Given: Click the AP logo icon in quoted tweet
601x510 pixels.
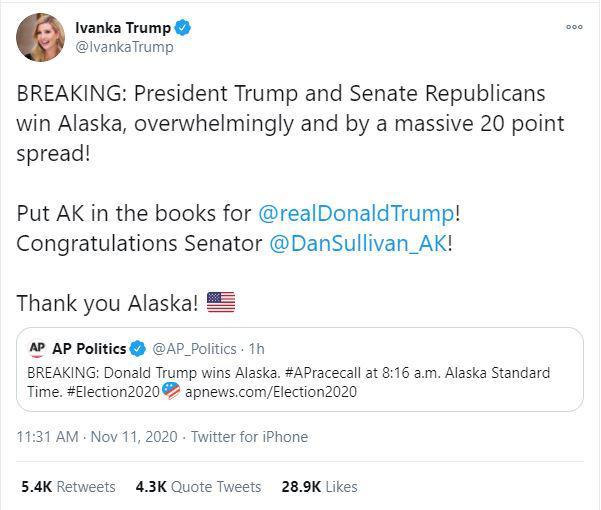Looking at the screenshot, I should pos(38,348).
